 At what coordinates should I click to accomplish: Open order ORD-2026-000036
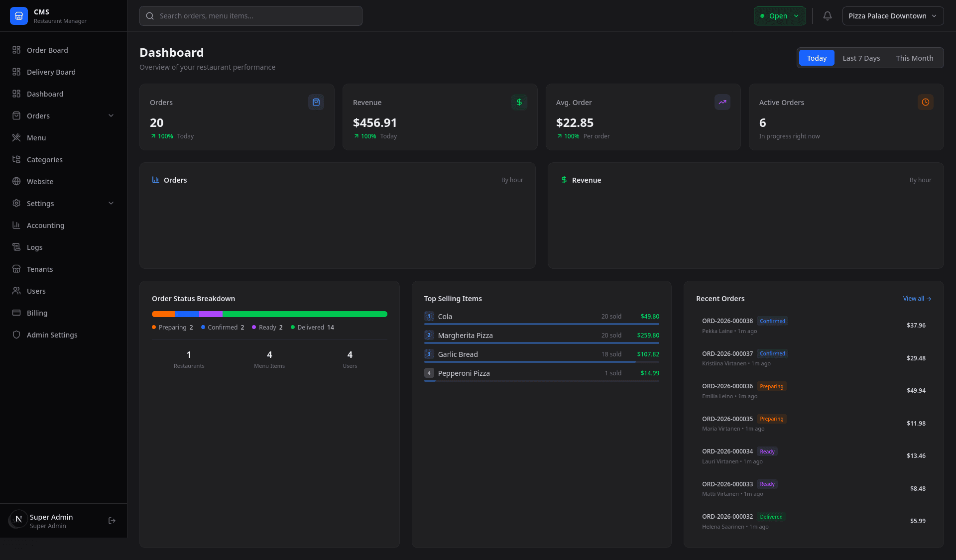click(814, 391)
